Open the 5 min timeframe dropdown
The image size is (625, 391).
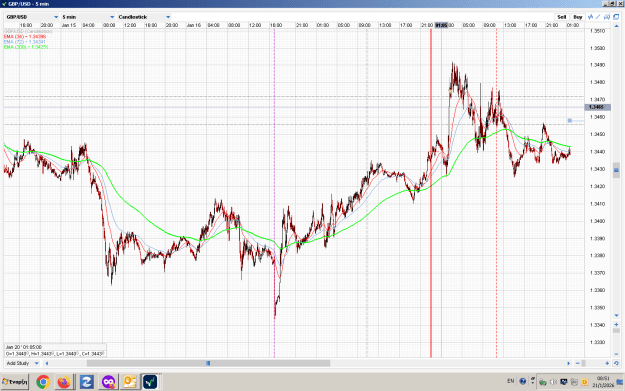click(88, 17)
